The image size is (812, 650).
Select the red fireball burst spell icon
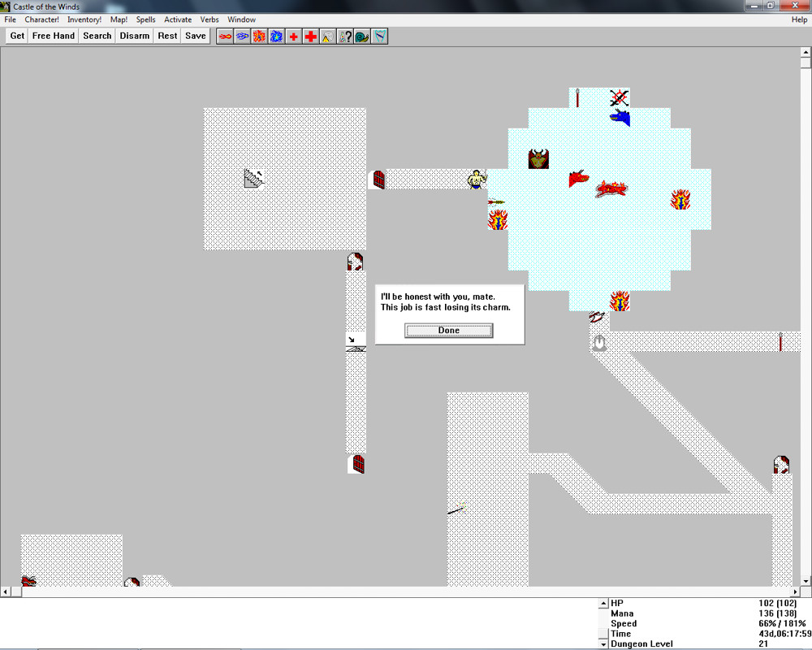pos(259,37)
